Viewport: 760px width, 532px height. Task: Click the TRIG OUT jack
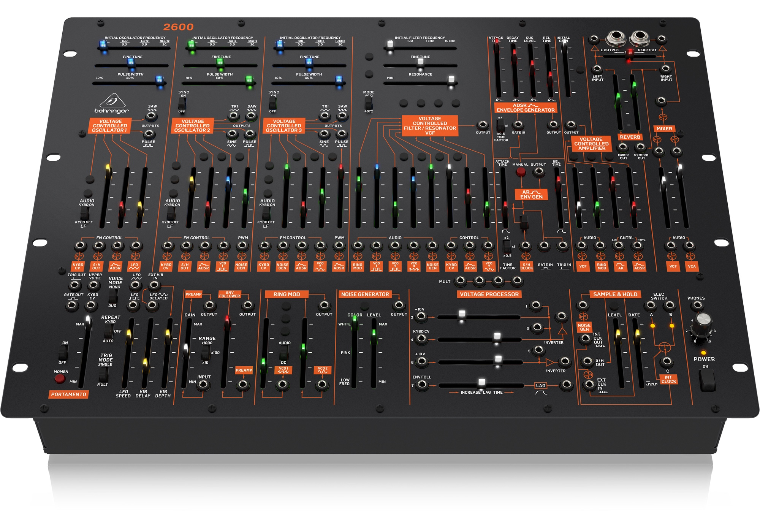[75, 285]
